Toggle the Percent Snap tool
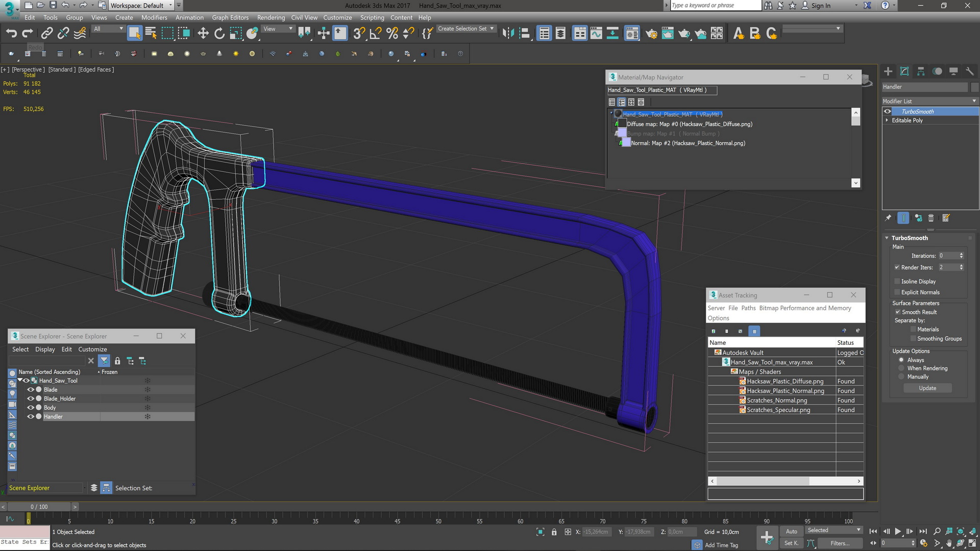Screen dimensions: 980x551 pos(392,34)
